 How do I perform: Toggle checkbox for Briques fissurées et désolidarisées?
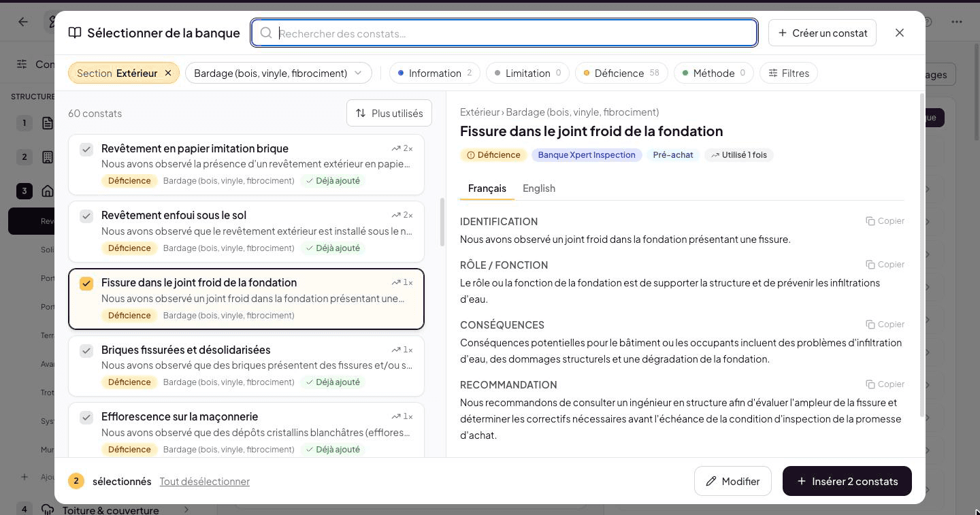tap(86, 350)
